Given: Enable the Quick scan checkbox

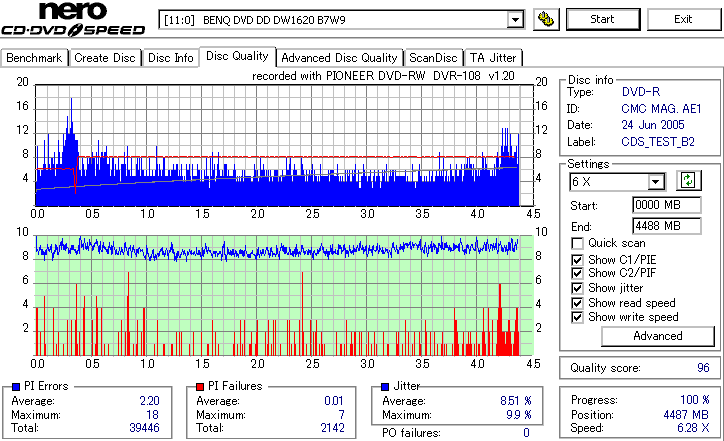Looking at the screenshot, I should (577, 243).
